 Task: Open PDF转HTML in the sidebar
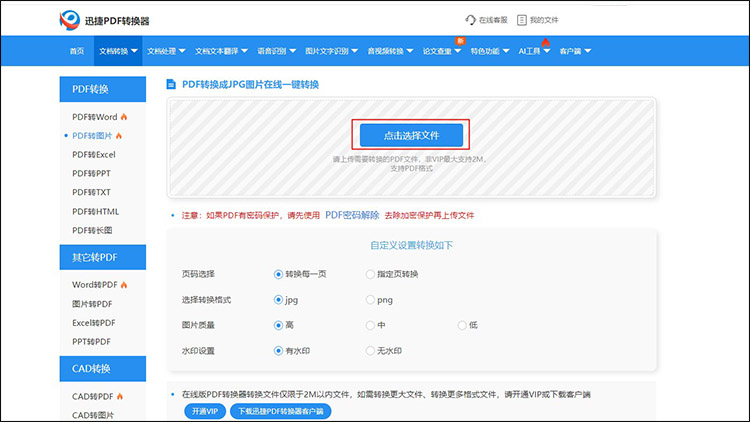[96, 211]
